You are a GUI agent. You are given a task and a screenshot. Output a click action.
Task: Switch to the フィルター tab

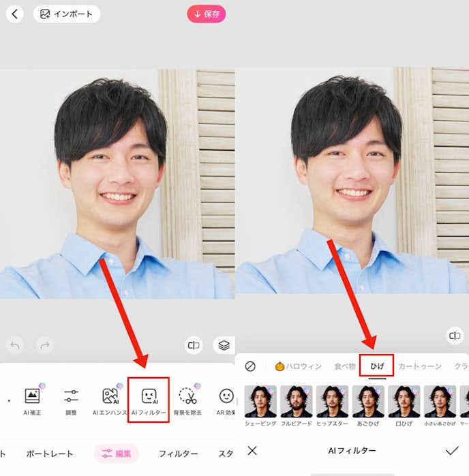pyautogui.click(x=179, y=453)
